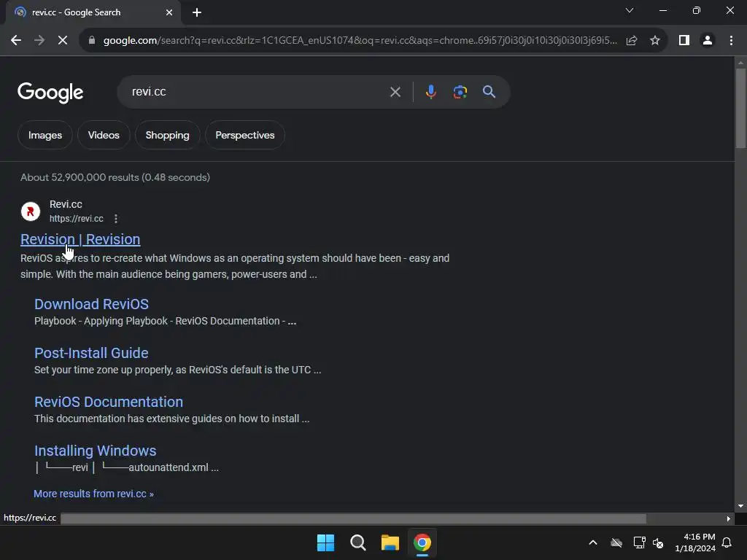Click More results from revi.cc
Screen dimensions: 747x560
point(93,494)
